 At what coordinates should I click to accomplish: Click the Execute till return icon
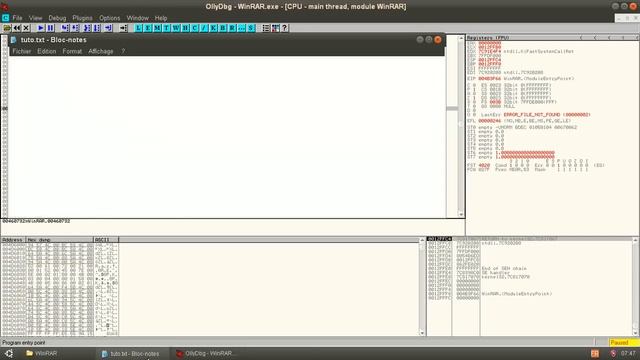[108, 28]
